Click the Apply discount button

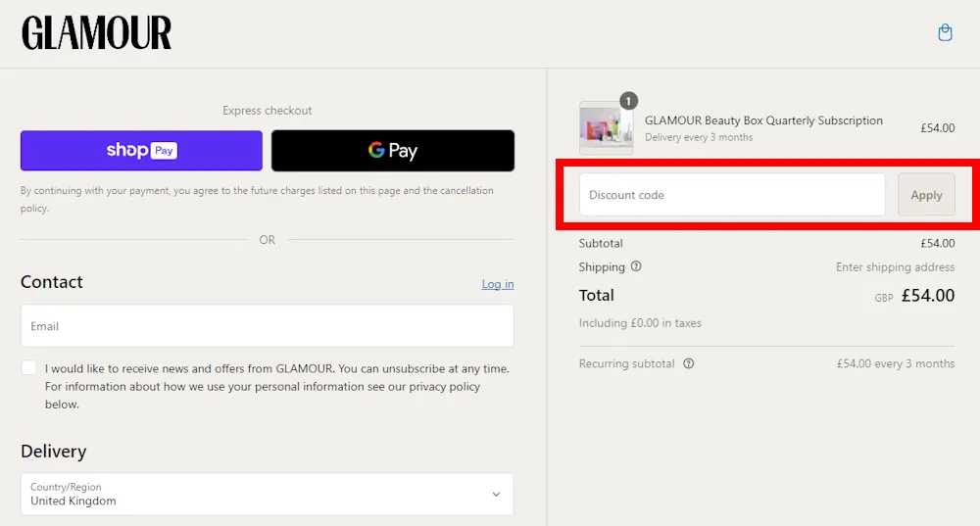(926, 195)
